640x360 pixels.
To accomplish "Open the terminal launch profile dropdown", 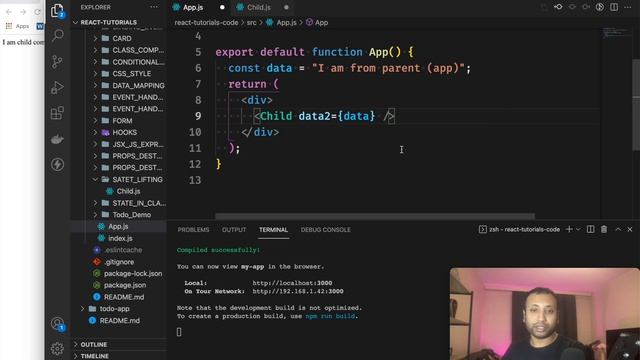I will (578, 229).
